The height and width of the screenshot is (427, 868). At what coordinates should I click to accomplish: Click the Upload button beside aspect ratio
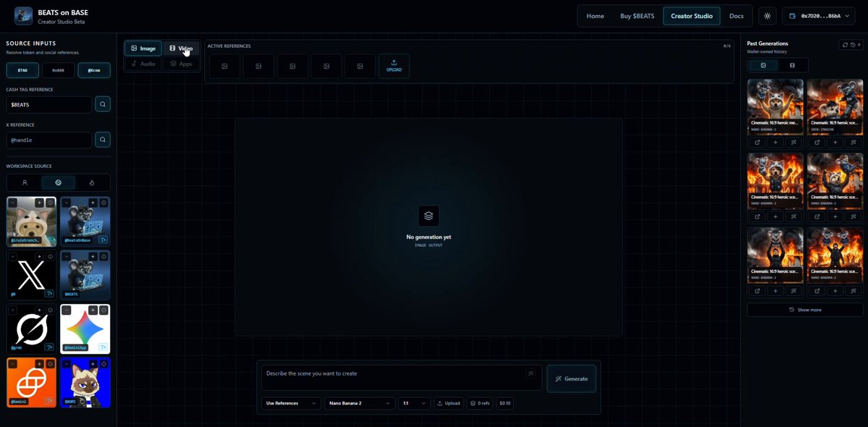pos(448,403)
